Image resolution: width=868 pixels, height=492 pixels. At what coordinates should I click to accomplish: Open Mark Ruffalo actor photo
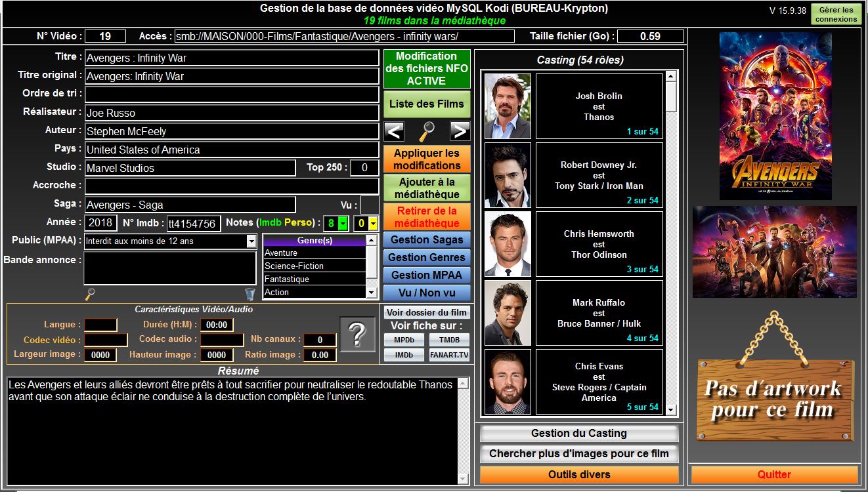coord(508,313)
